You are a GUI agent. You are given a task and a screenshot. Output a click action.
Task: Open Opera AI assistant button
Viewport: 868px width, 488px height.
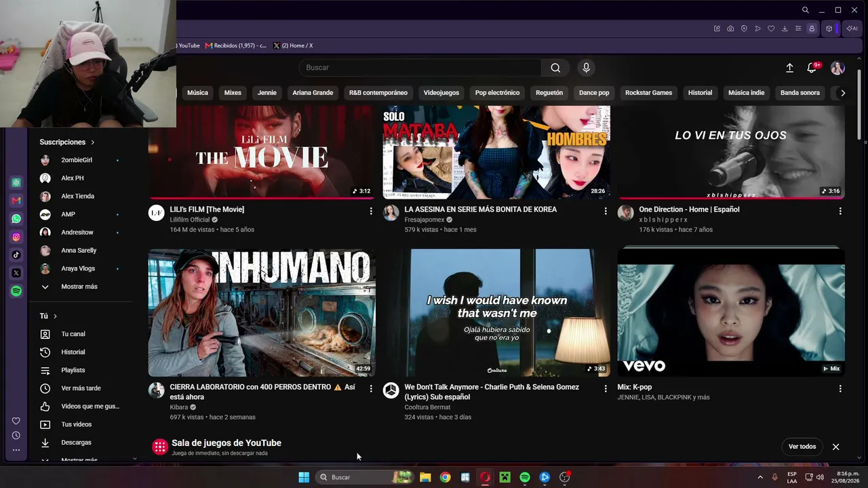point(852,28)
